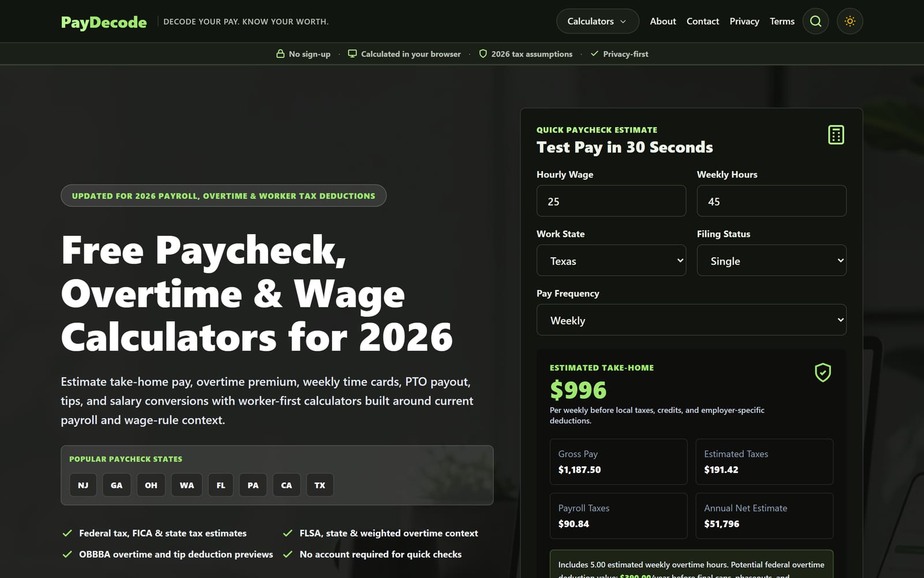Click the Updated for 2026 Payroll badge

pyautogui.click(x=223, y=196)
